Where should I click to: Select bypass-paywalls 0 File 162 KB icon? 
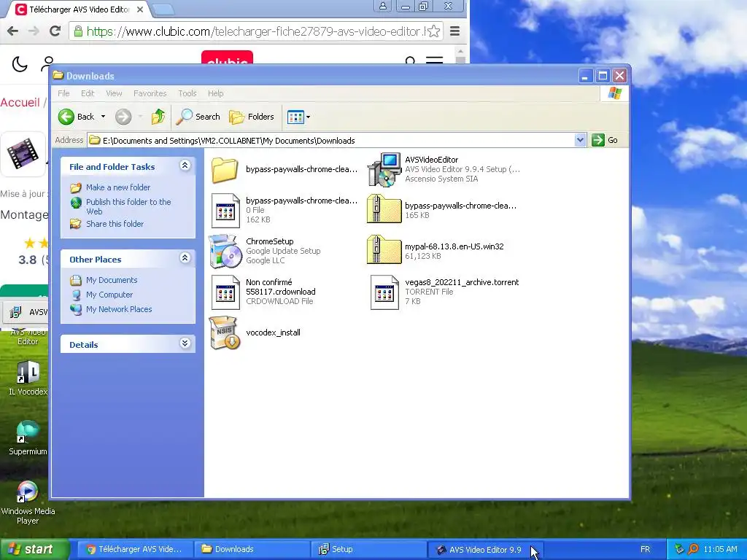(x=225, y=211)
